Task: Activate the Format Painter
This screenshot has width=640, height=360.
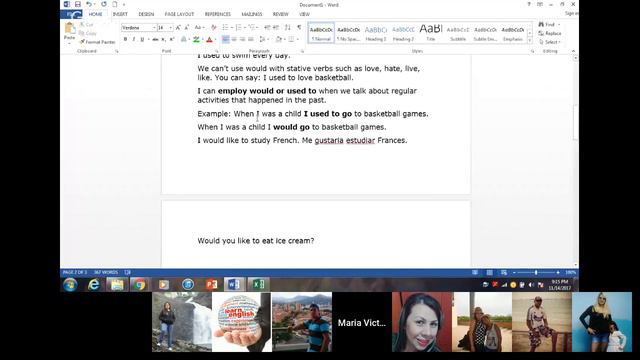Action: pyautogui.click(x=98, y=42)
